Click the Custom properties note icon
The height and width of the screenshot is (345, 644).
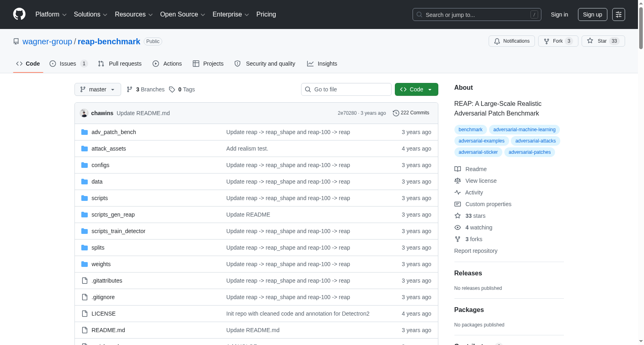coord(458,204)
